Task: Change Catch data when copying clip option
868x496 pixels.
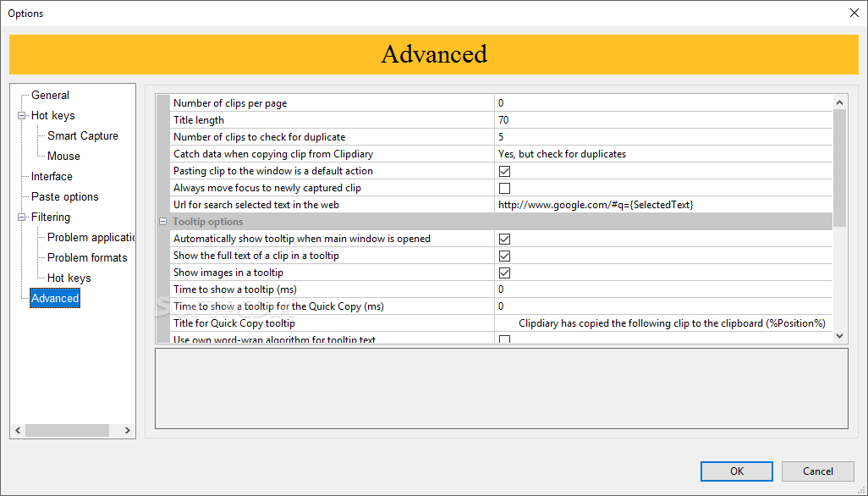Action: (x=663, y=154)
